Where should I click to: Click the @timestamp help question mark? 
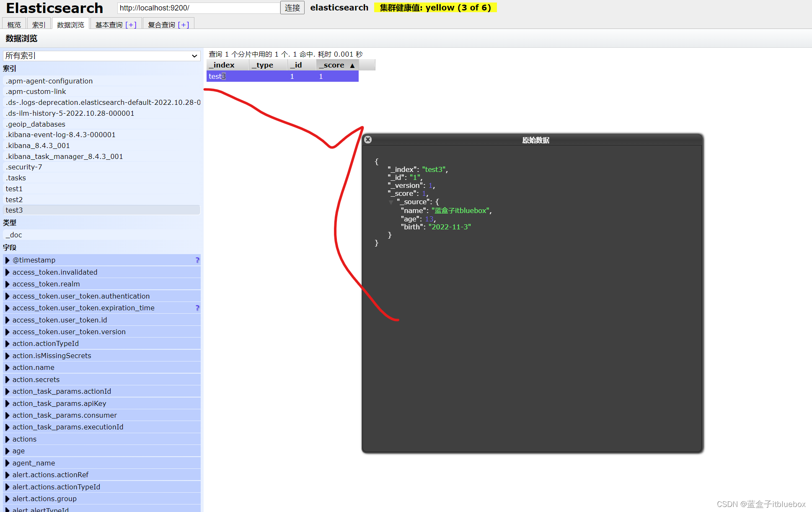click(197, 260)
